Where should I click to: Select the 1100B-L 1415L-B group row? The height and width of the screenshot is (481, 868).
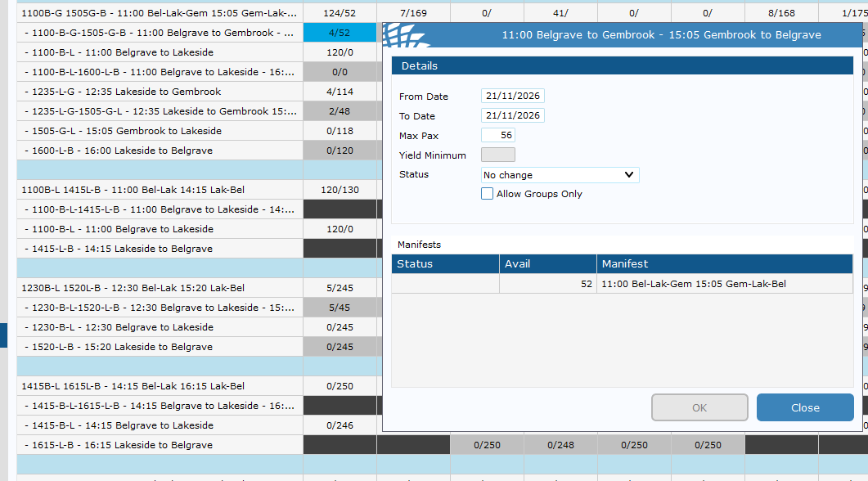(x=160, y=190)
